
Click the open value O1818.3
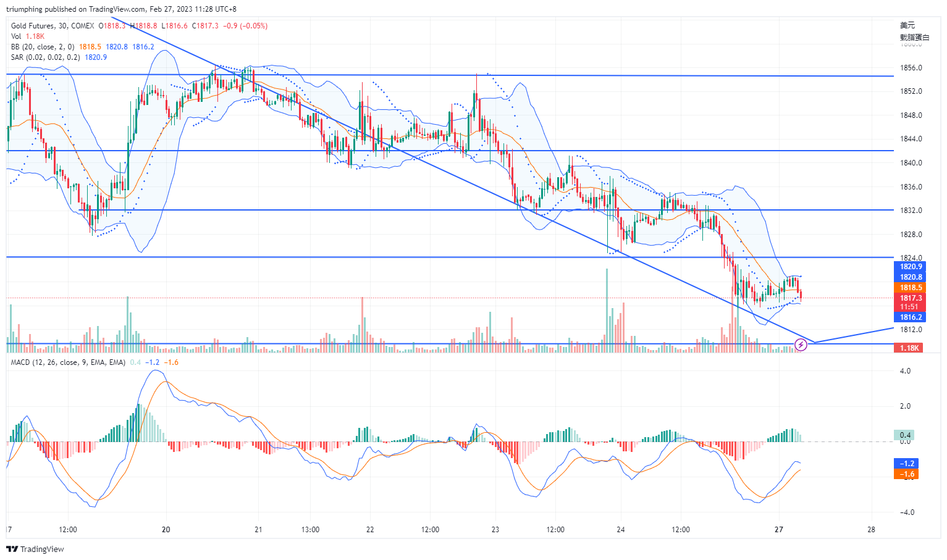pos(112,26)
